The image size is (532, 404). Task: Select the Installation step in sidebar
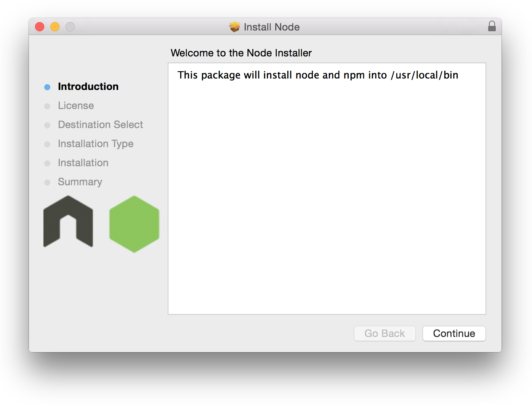(83, 163)
